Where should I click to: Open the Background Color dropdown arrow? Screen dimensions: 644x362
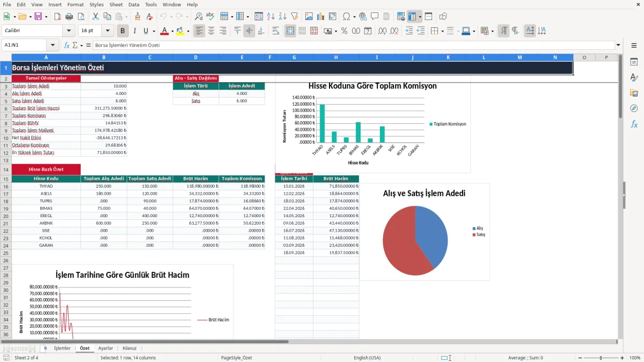coord(188,31)
